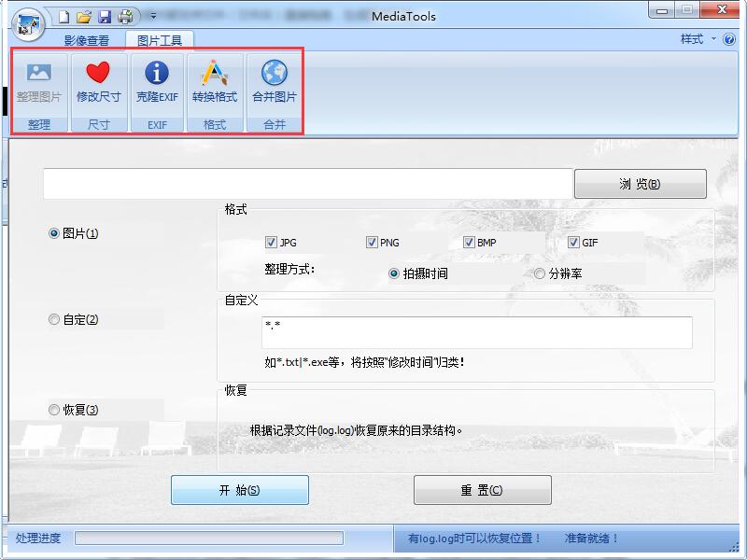Switch to the 影像查看 tab
This screenshot has height=560, width=747.
[x=87, y=40]
